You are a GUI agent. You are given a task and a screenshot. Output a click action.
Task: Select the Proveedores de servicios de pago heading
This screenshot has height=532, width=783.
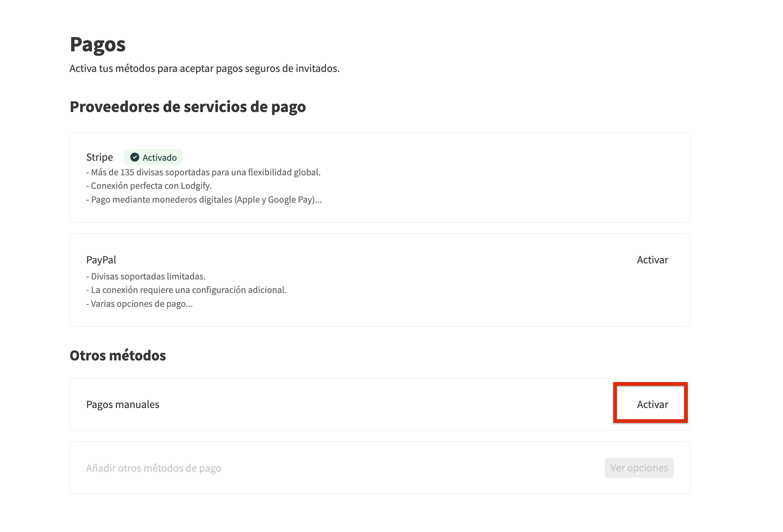click(x=187, y=108)
